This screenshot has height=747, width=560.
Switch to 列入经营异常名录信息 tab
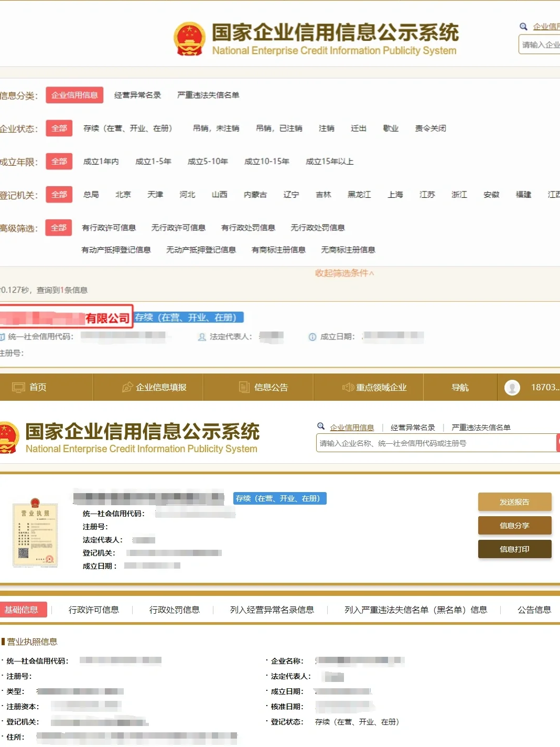pyautogui.click(x=272, y=610)
